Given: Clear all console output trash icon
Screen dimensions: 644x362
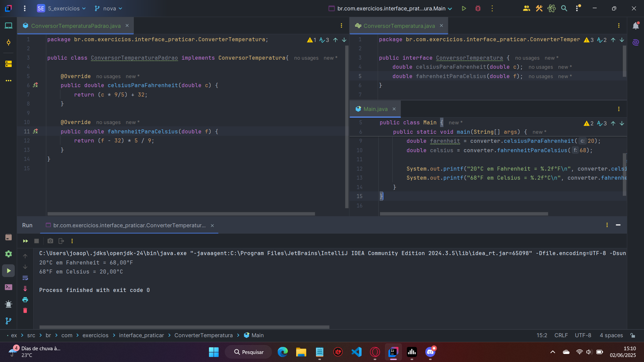Looking at the screenshot, I should (x=25, y=310).
